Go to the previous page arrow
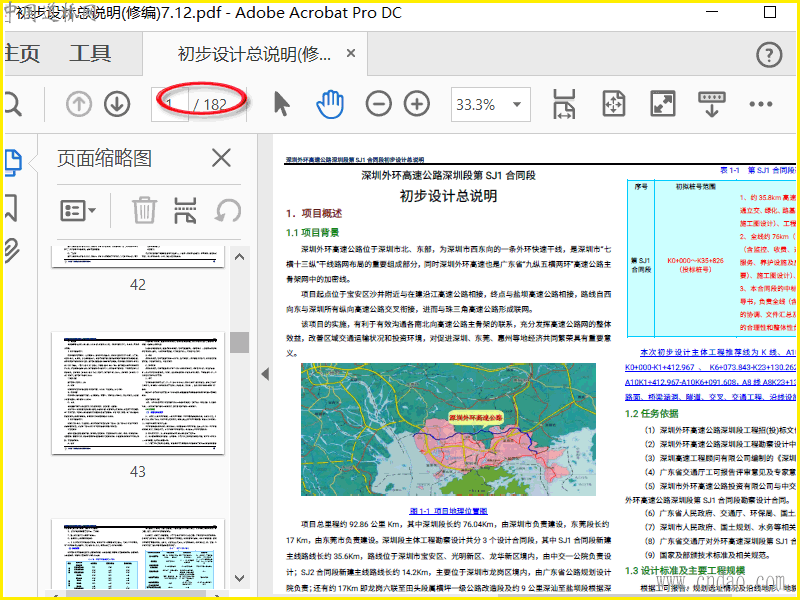Image resolution: width=800 pixels, height=600 pixels. click(x=79, y=104)
